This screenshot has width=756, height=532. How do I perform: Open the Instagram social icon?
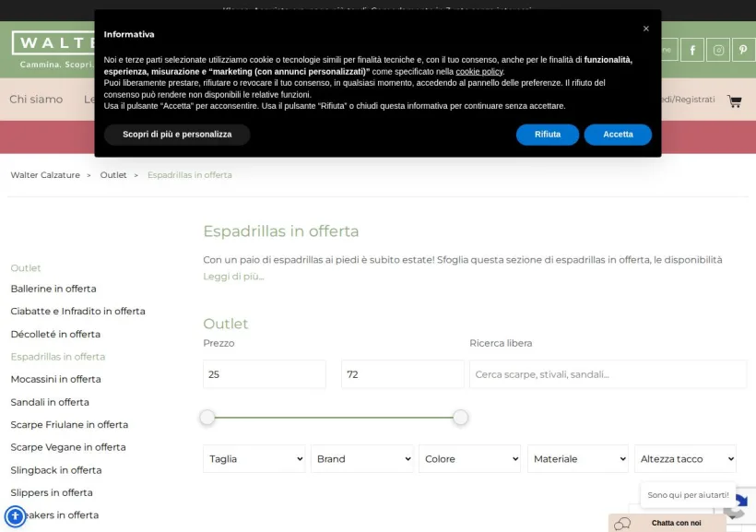click(718, 50)
